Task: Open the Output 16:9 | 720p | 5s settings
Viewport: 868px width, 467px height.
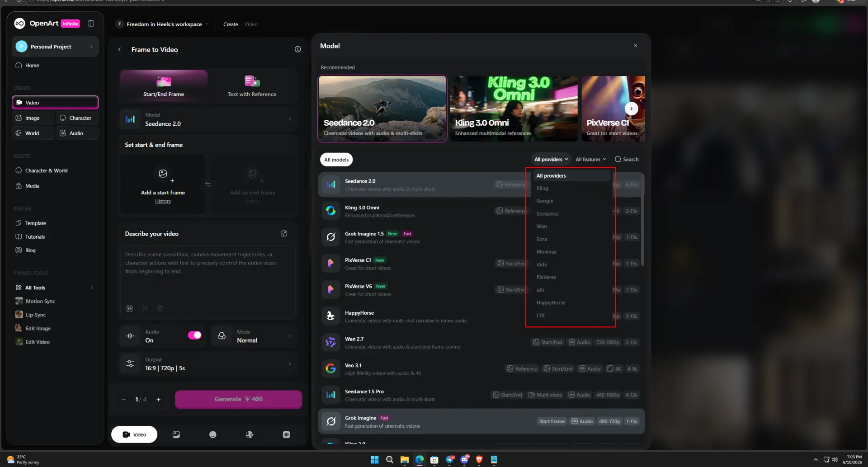Action: point(208,364)
